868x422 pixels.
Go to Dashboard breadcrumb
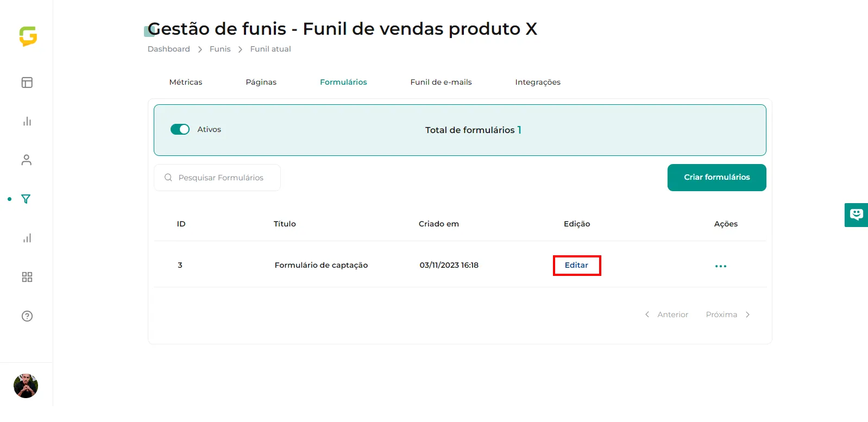point(169,49)
